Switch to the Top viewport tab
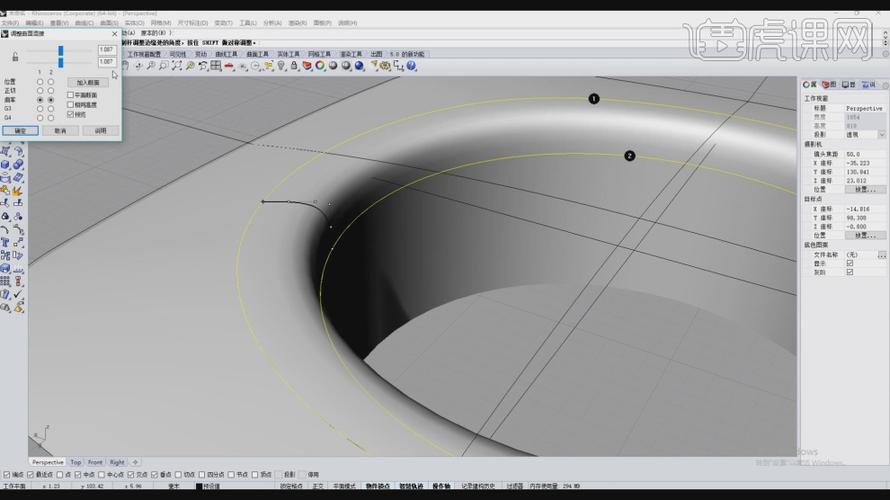Image resolution: width=890 pixels, height=500 pixels. (x=76, y=462)
